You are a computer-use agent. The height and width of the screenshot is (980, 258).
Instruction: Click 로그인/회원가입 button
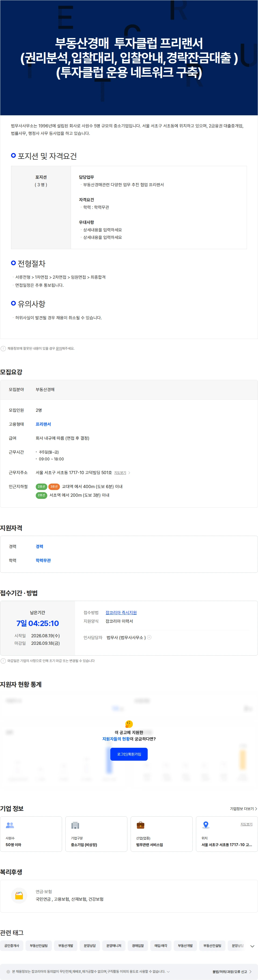[129, 754]
